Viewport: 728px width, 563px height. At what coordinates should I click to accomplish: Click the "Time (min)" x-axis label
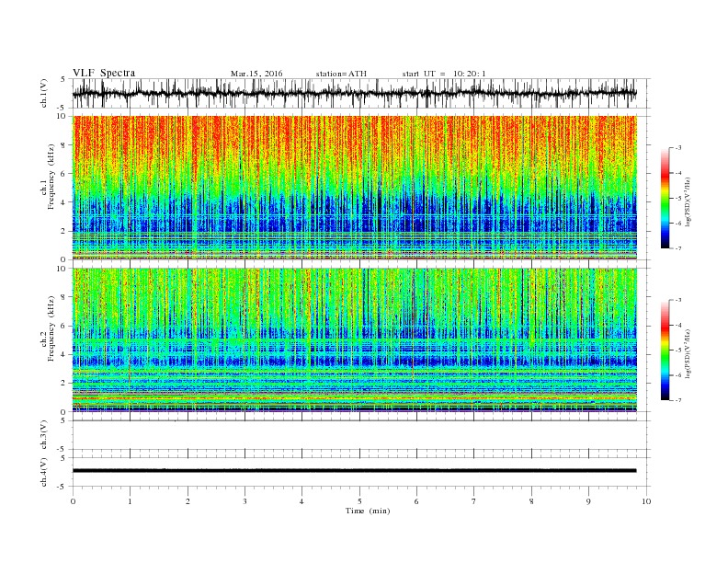[x=368, y=511]
